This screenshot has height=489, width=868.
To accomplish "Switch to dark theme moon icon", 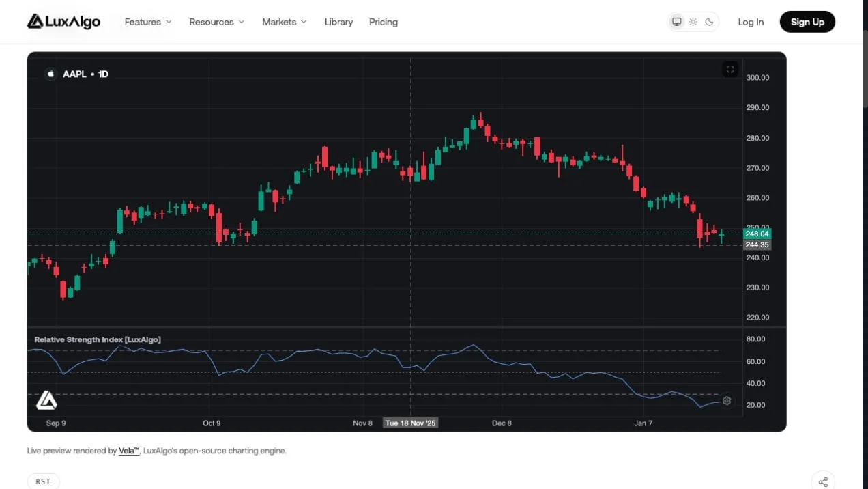I will (x=709, y=22).
